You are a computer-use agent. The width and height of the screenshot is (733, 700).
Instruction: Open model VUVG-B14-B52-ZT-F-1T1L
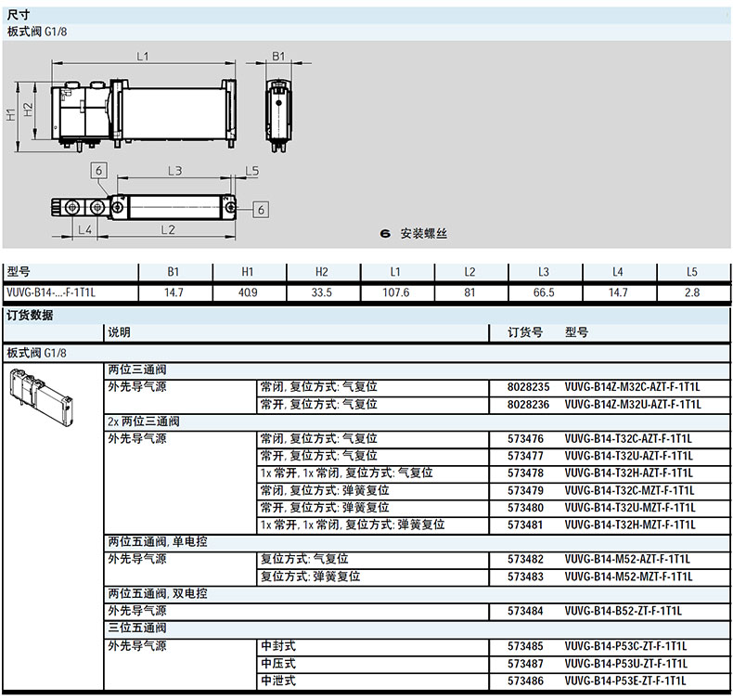(x=623, y=611)
